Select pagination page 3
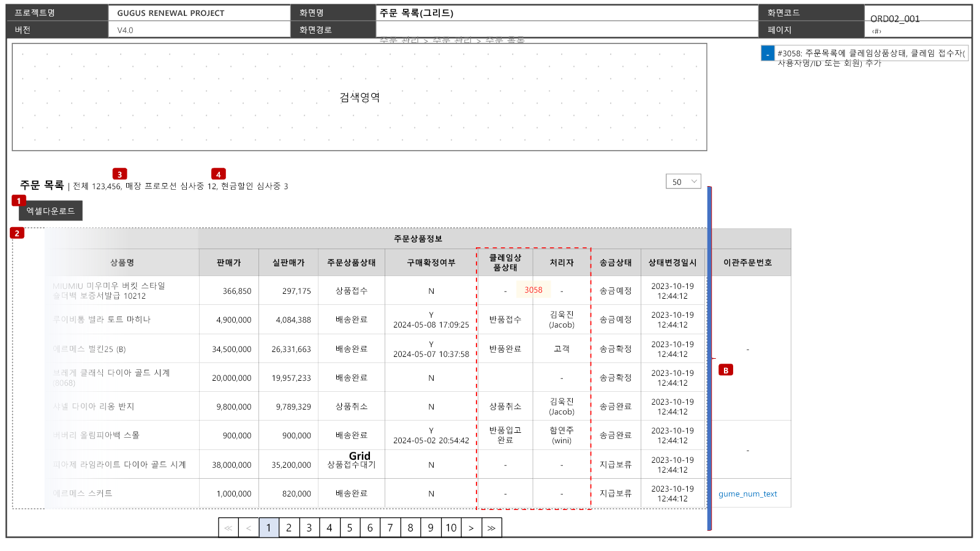The image size is (980, 551). click(309, 528)
